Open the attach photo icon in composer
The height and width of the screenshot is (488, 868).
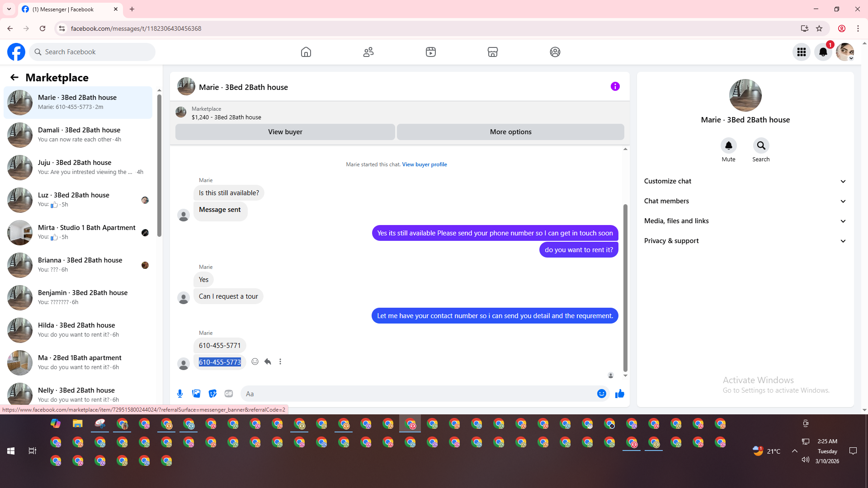[x=196, y=394]
